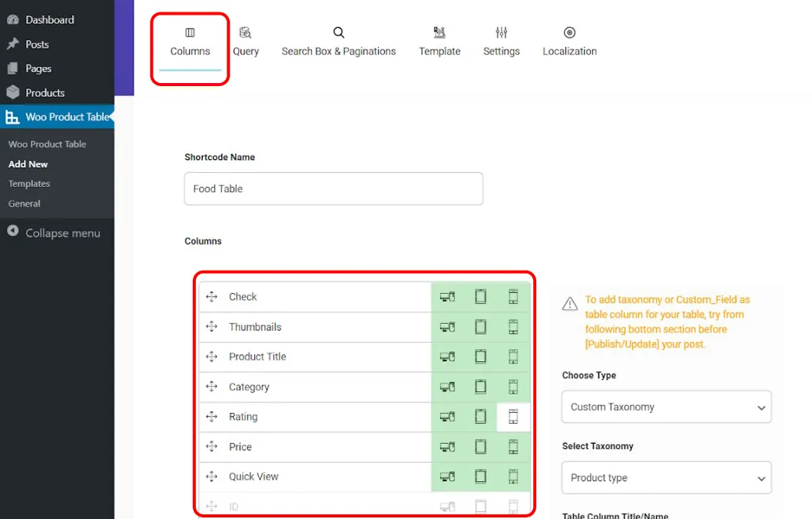
Task: Click the Localization target icon
Action: pyautogui.click(x=569, y=32)
